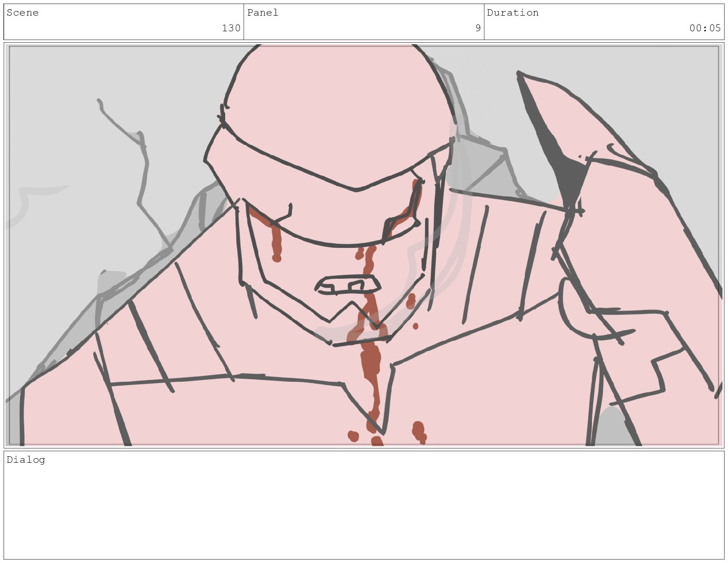Click the Dialog label

tap(26, 460)
